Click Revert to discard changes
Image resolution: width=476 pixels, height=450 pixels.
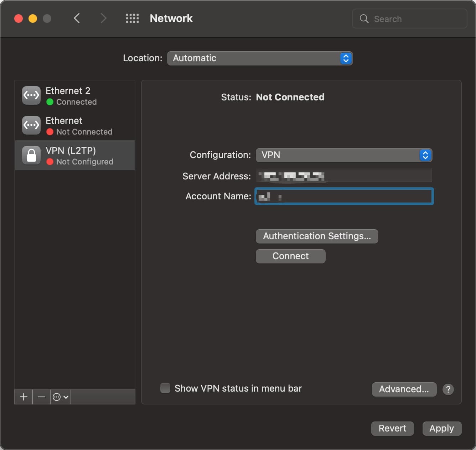click(392, 428)
